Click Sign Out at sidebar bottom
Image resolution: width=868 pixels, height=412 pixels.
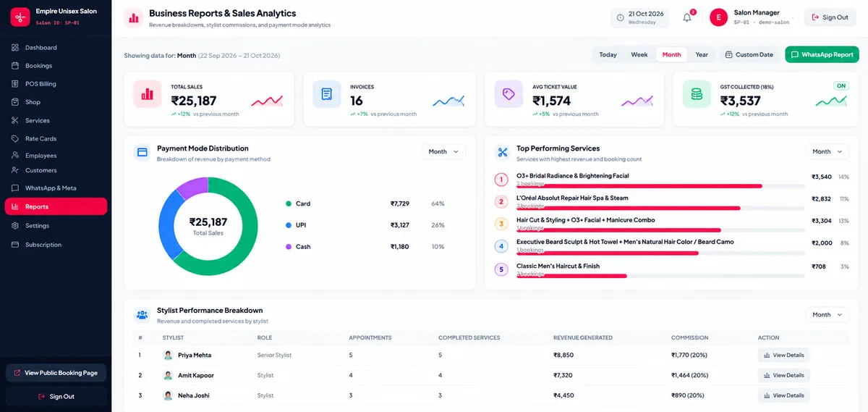(56, 397)
